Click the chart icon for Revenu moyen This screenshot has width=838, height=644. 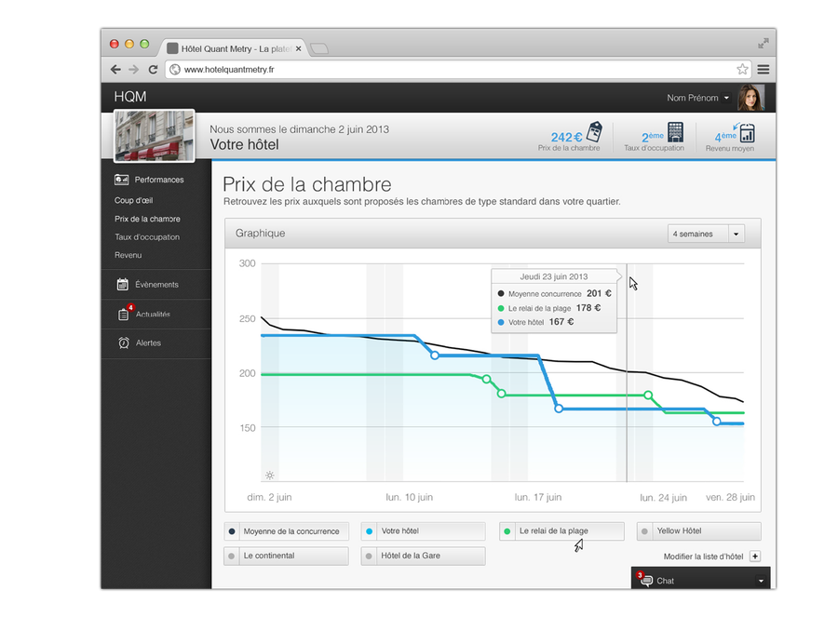[x=747, y=132]
